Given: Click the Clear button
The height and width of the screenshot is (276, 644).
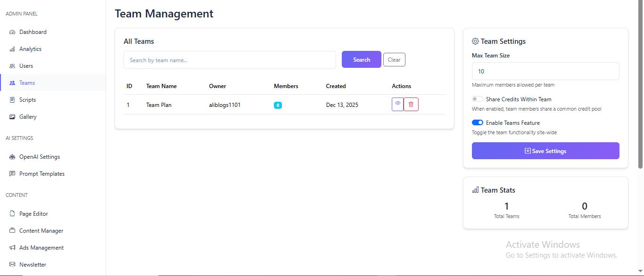Looking at the screenshot, I should click(394, 60).
